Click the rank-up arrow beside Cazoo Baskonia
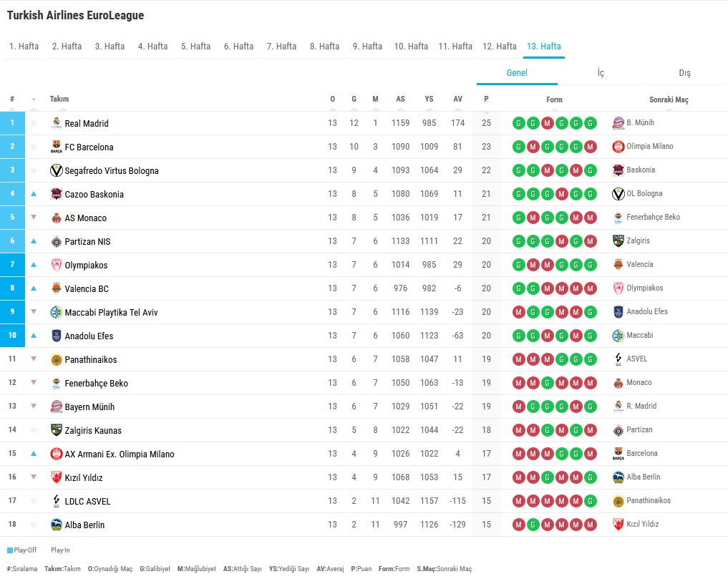The width and height of the screenshot is (728, 579). pyautogui.click(x=34, y=194)
